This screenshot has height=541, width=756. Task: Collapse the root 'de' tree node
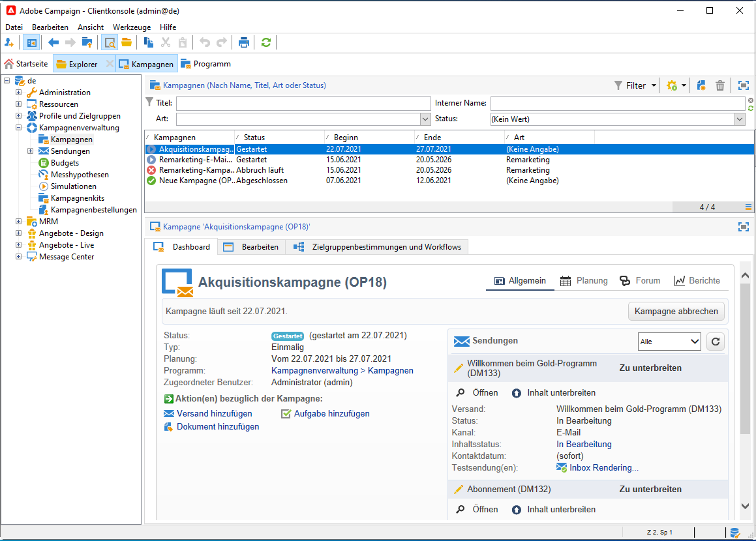[x=7, y=80]
